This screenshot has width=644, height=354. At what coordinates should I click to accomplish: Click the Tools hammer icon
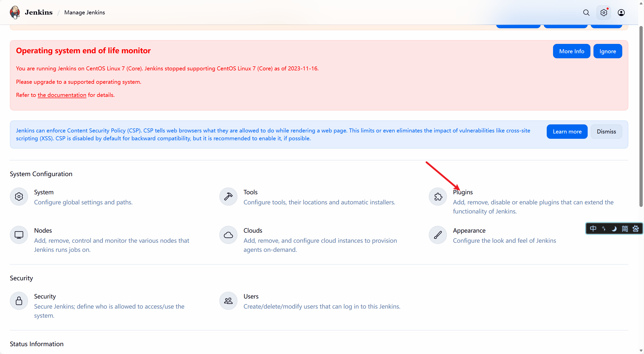coord(228,197)
